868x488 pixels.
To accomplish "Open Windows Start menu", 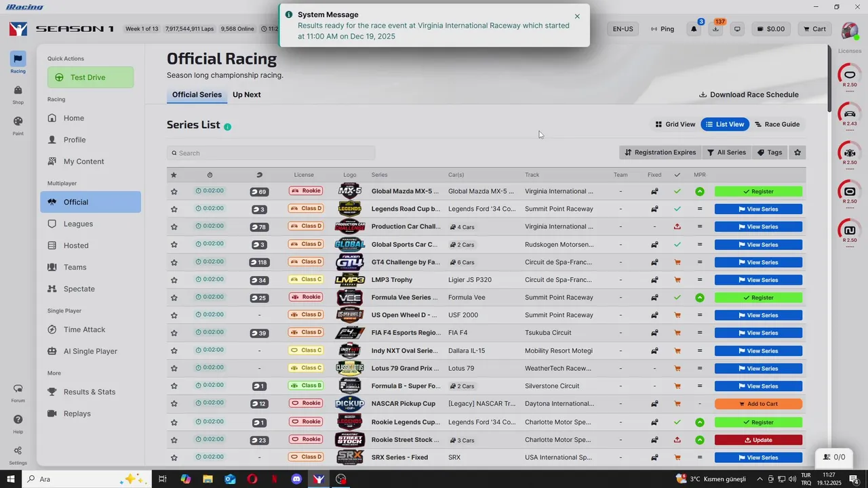I will tap(11, 479).
